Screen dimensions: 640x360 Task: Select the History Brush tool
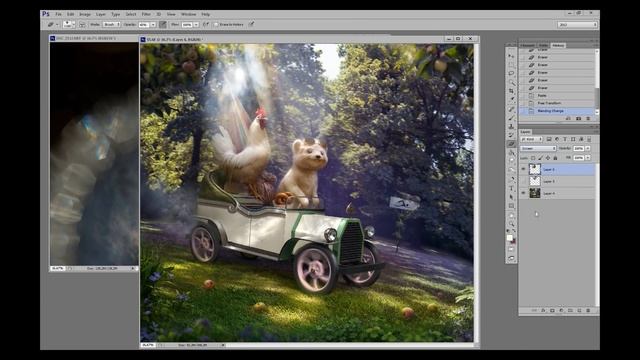tap(511, 135)
